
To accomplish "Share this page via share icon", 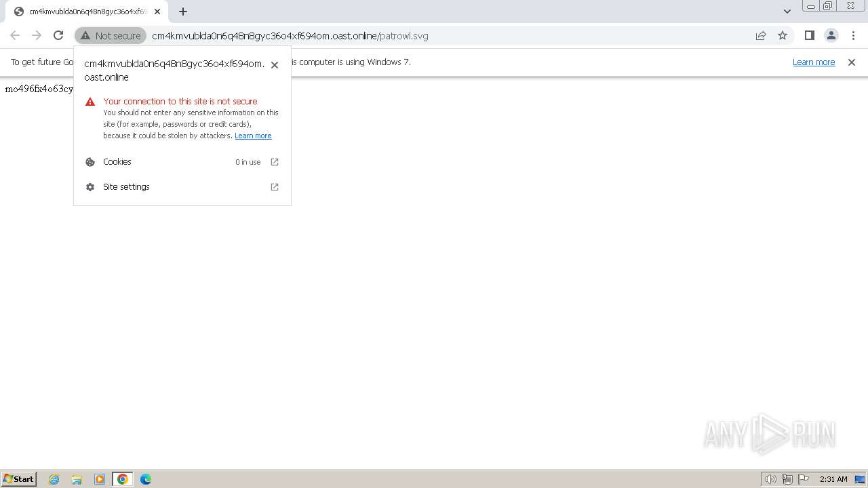I will 761,35.
